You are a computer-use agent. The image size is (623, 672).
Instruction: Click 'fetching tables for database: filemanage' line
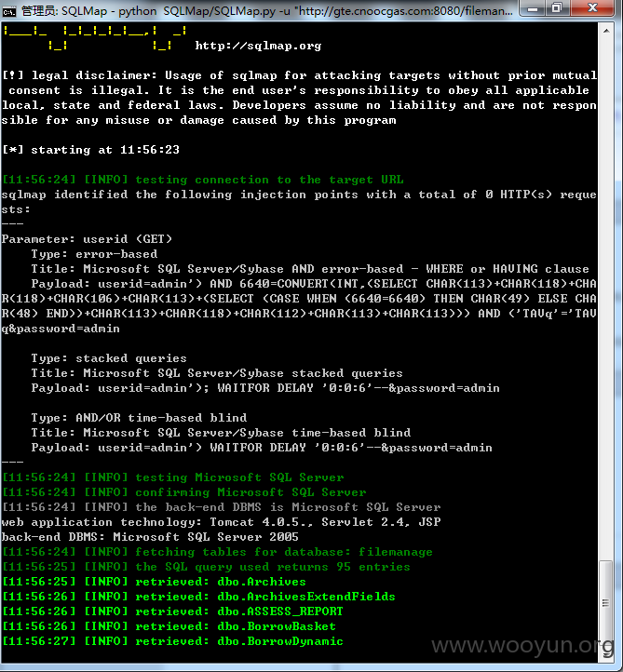217,552
